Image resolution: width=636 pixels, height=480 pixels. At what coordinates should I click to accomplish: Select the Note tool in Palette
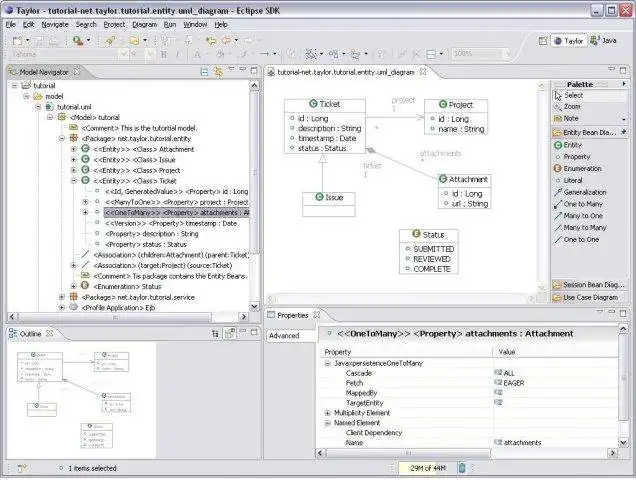pos(570,118)
